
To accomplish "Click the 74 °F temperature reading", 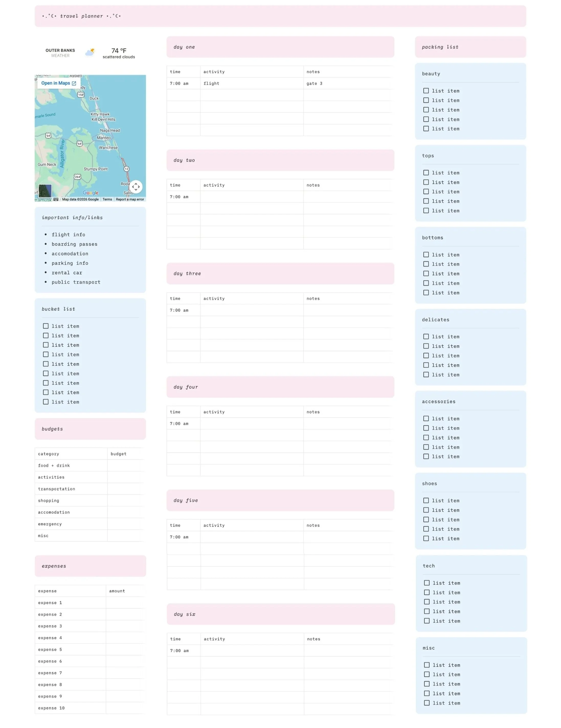I will (x=119, y=51).
